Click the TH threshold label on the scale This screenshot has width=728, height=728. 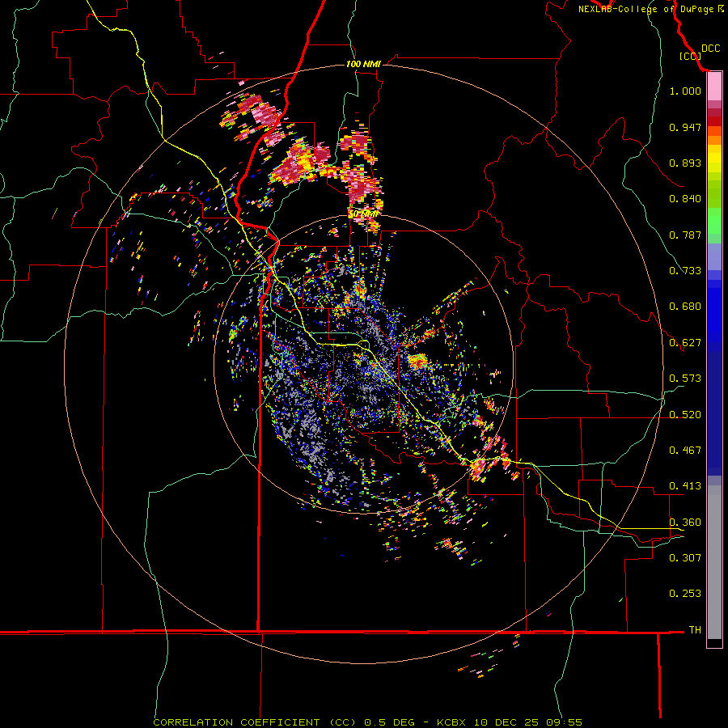(695, 630)
